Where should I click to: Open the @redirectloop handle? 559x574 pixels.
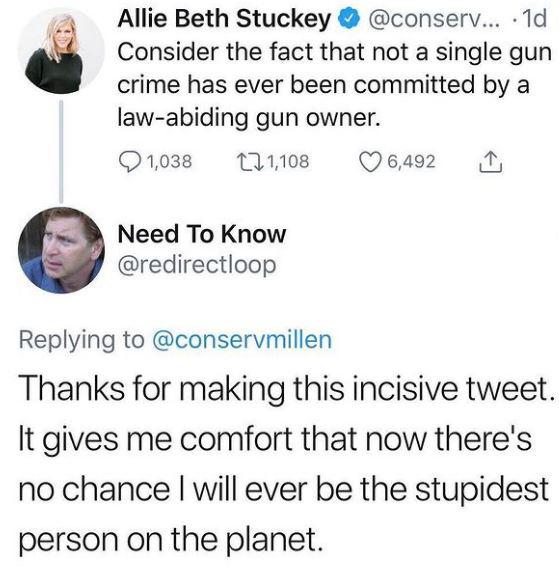point(197,265)
